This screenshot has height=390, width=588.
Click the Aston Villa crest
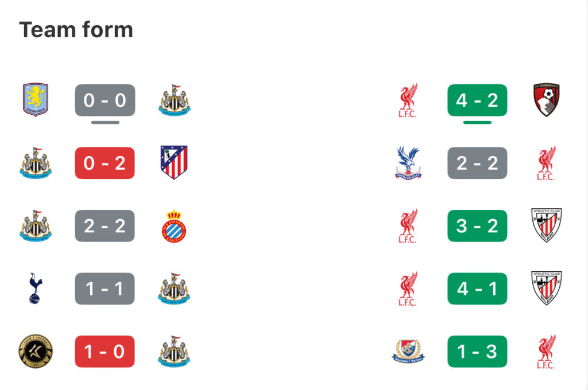(x=36, y=100)
